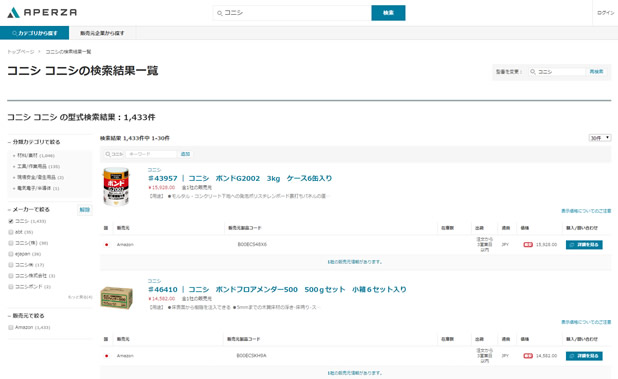618x379 pixels.
Task: Click the seller info link below #43957 table
Action: pyautogui.click(x=355, y=262)
